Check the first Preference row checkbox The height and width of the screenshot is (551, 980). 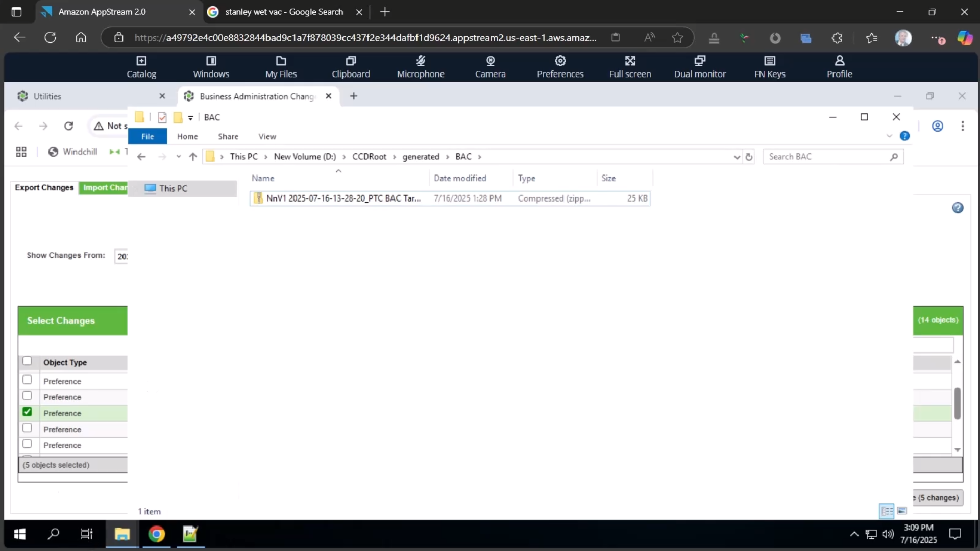(27, 380)
